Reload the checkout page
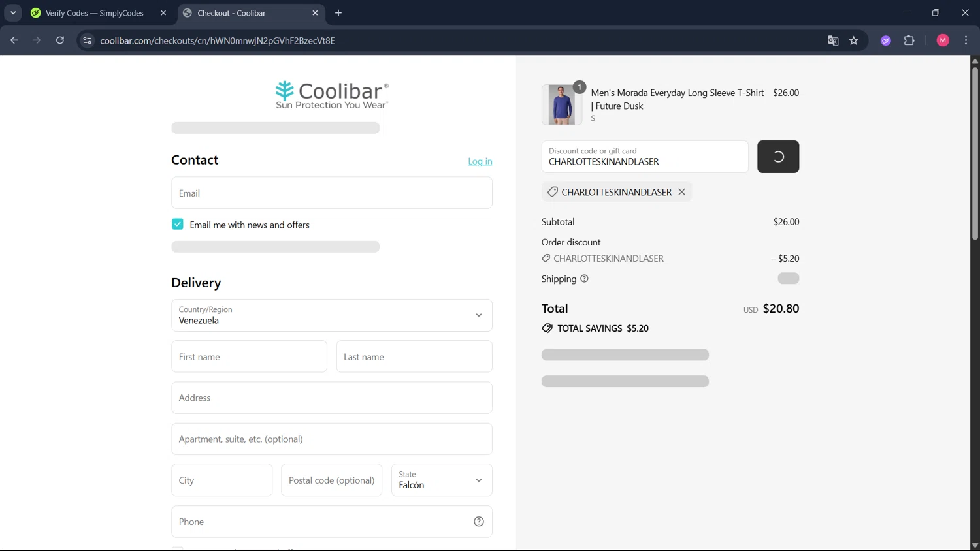The width and height of the screenshot is (980, 551). 60,40
